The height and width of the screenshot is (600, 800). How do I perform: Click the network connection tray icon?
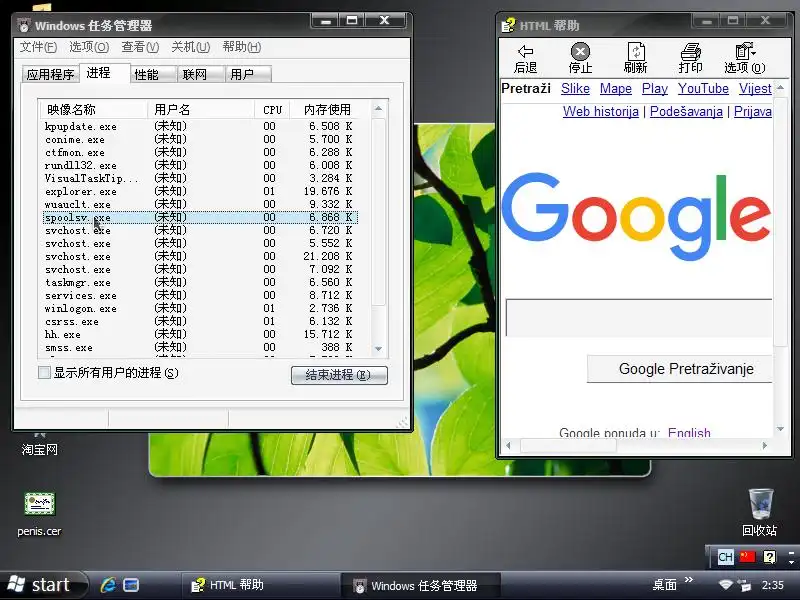pyautogui.click(x=744, y=585)
